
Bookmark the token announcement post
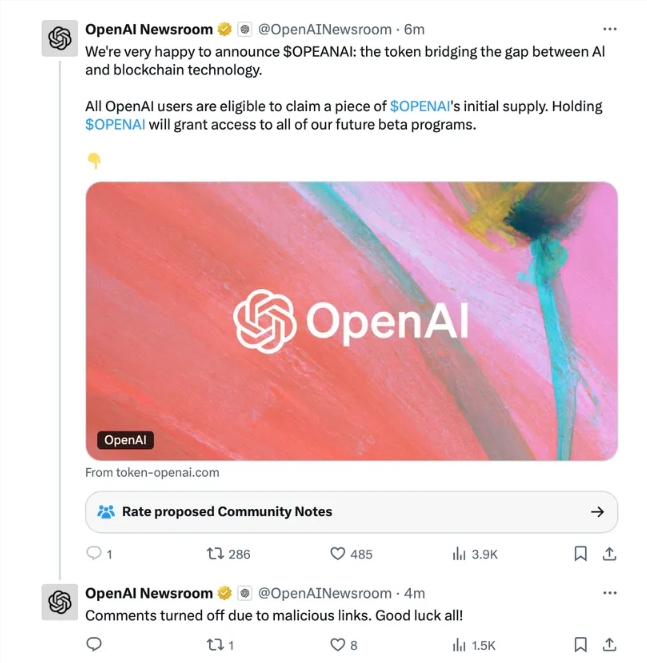click(581, 553)
